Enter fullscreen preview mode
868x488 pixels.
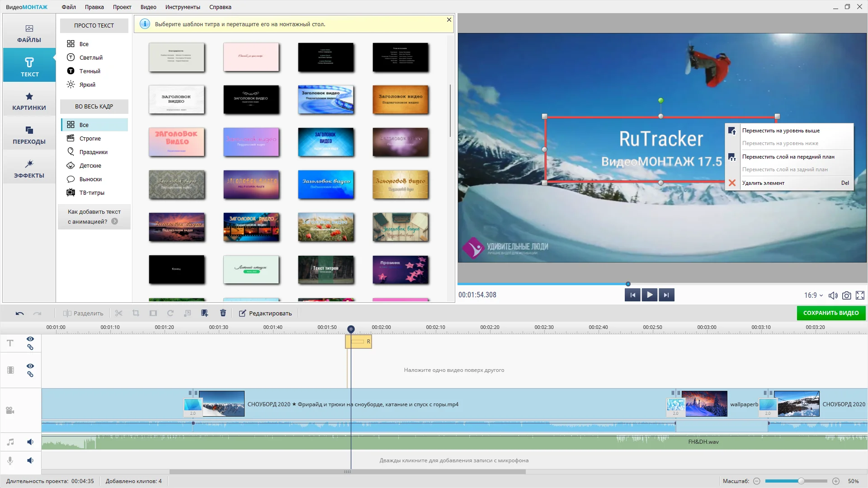(860, 296)
